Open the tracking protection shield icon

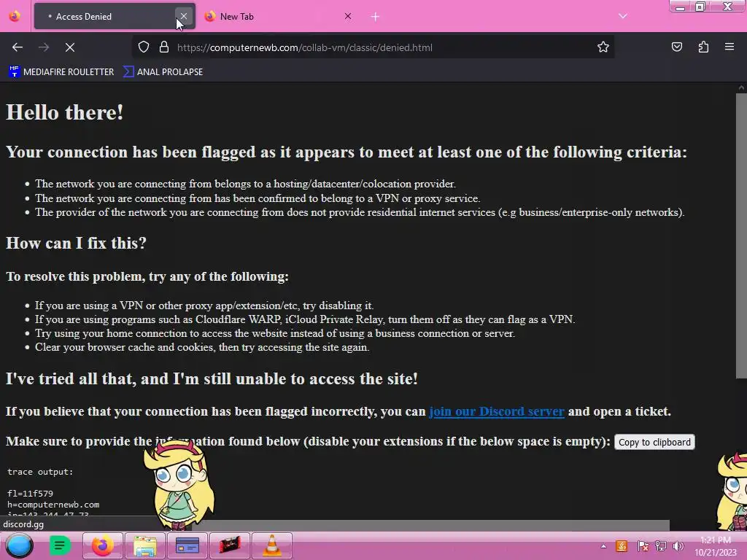144,47
